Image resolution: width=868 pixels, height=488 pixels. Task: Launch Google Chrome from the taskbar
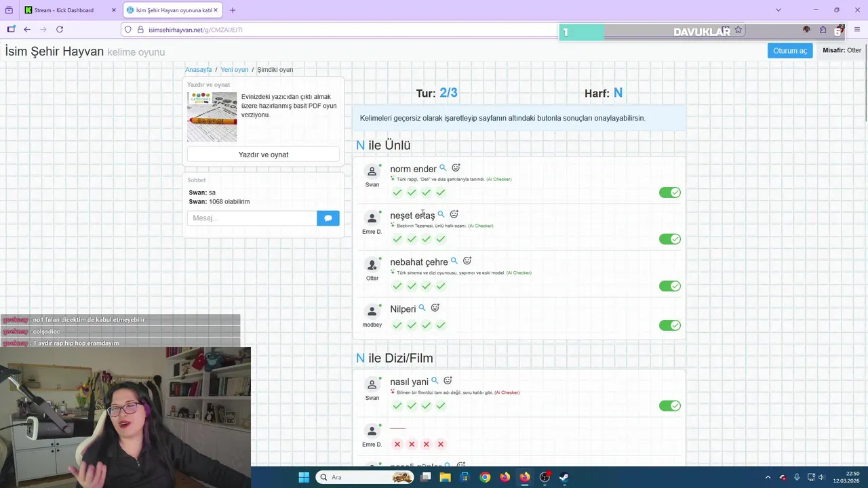(x=485, y=477)
